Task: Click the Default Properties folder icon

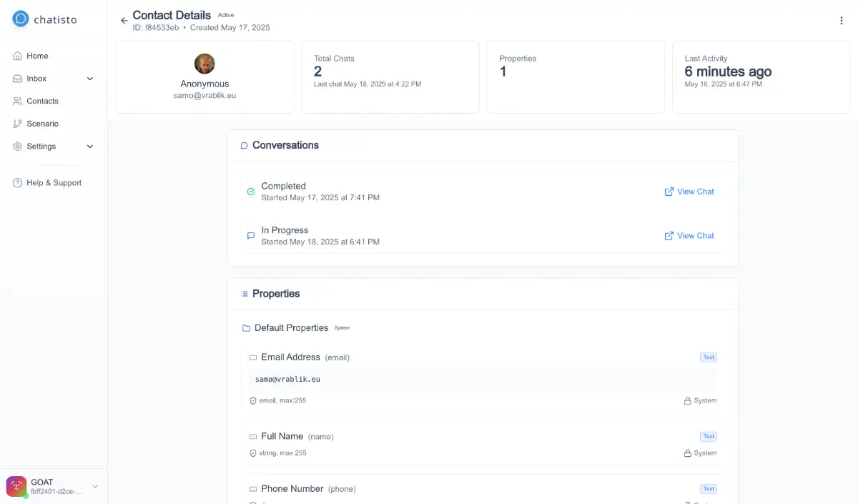Action: coord(246,328)
